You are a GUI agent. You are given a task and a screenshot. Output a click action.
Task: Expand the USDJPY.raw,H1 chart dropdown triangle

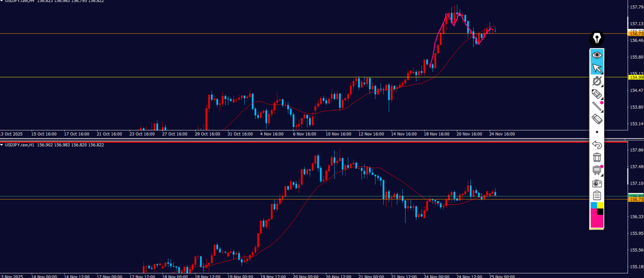pos(2,145)
